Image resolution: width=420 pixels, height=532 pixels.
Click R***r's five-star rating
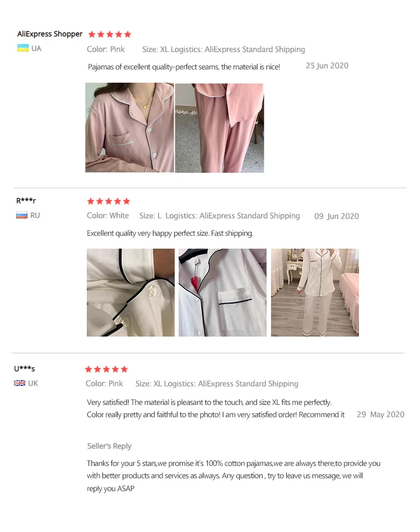click(x=109, y=201)
